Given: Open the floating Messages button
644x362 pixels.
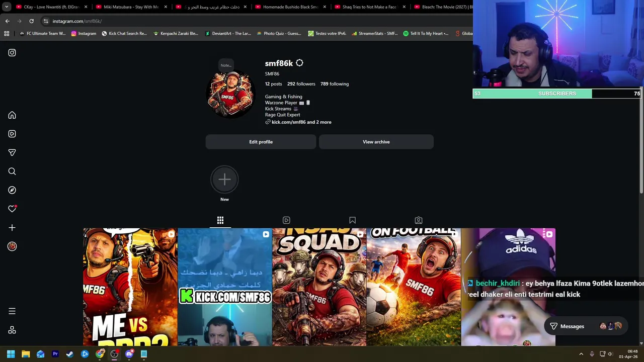Looking at the screenshot, I should pos(586,326).
